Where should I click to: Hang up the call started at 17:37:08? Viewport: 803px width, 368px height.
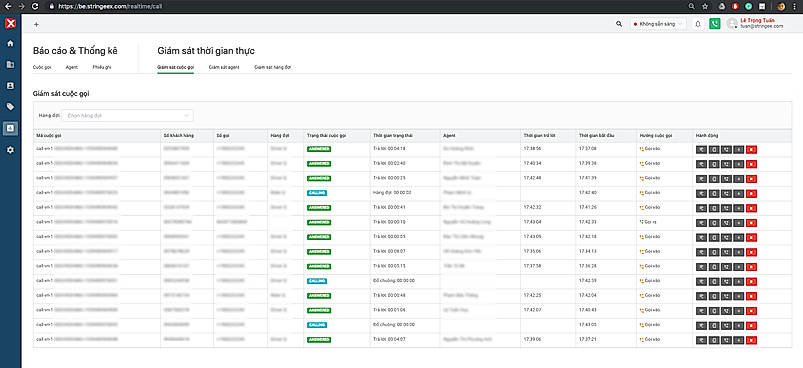tap(751, 149)
